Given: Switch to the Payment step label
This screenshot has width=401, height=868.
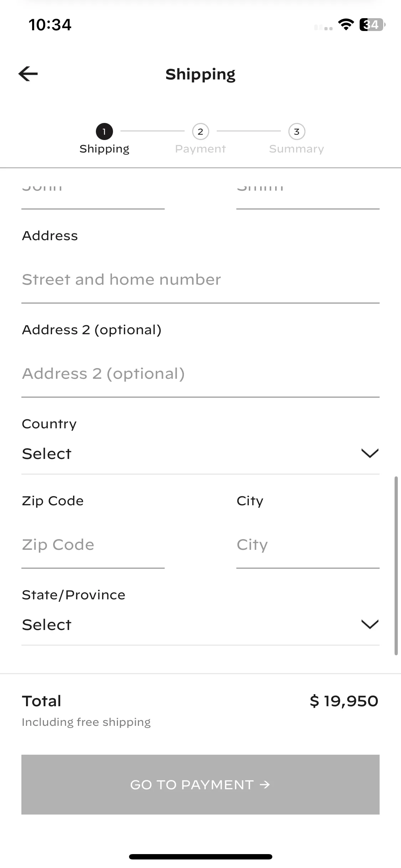Looking at the screenshot, I should click(200, 149).
